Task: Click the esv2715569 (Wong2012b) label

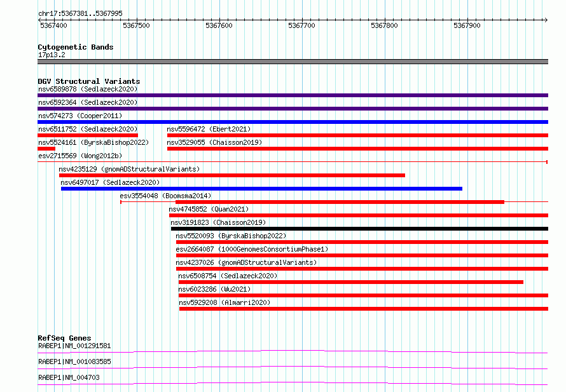Action: click(80, 156)
